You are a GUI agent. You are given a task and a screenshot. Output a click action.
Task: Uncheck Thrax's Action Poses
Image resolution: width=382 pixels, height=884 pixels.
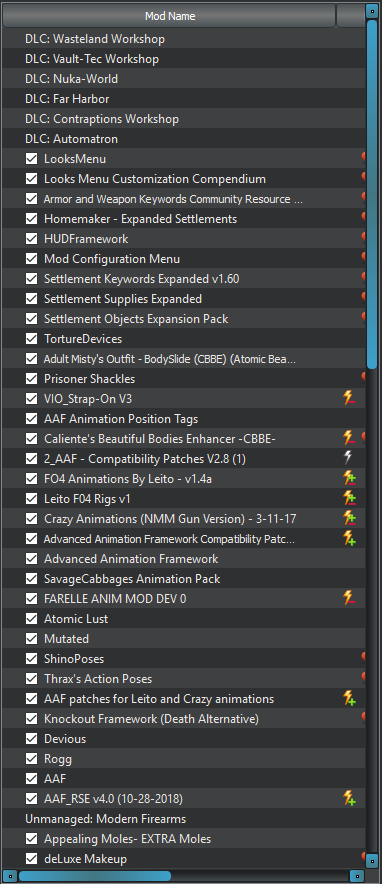[32, 679]
